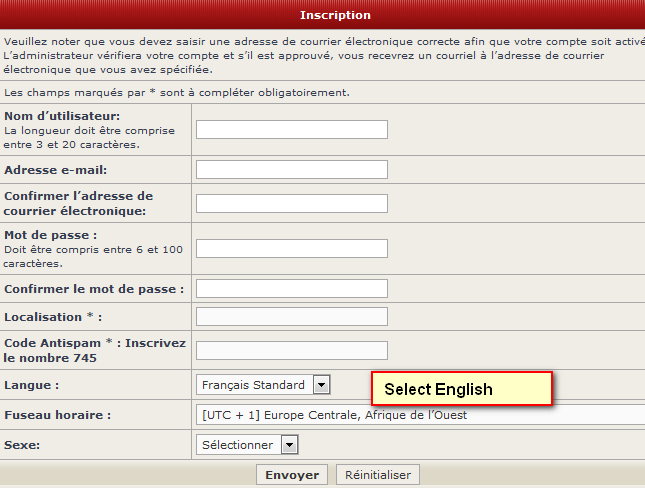Open the Sexe Sélectionner dropdown

pos(247,445)
